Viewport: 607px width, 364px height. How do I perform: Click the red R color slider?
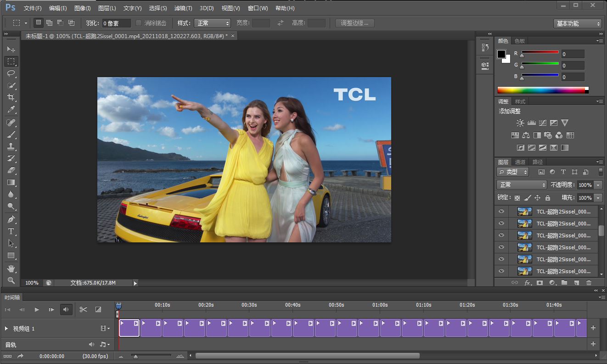(540, 52)
